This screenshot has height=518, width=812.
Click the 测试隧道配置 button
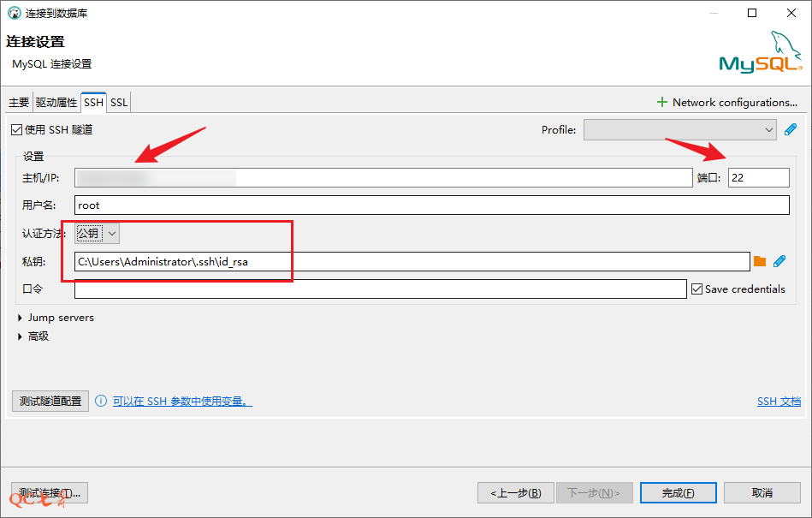point(50,401)
